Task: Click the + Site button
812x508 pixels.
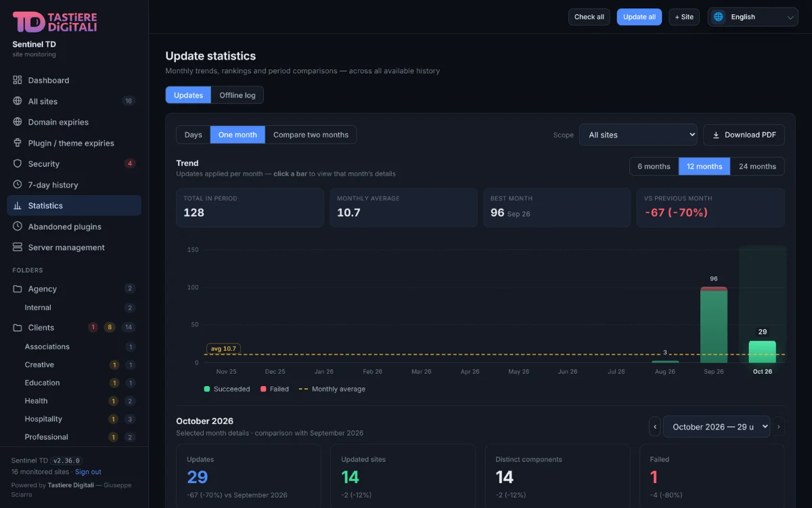Action: click(684, 17)
